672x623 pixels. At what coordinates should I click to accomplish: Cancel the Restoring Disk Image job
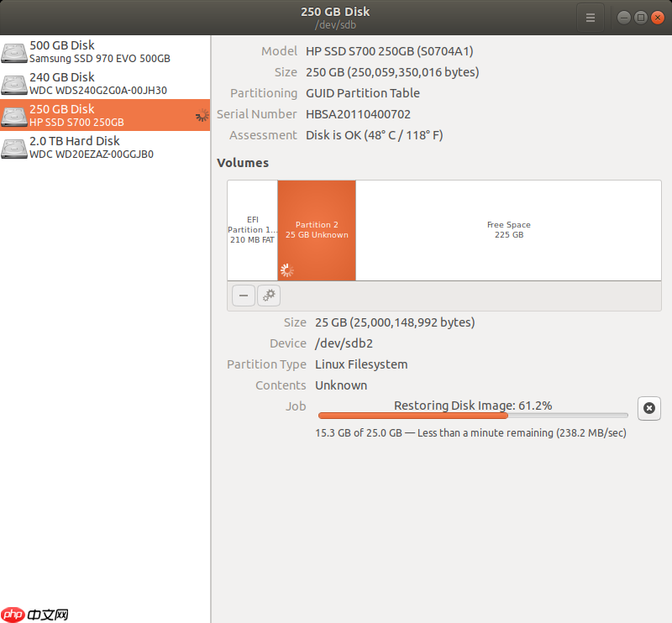coord(648,408)
